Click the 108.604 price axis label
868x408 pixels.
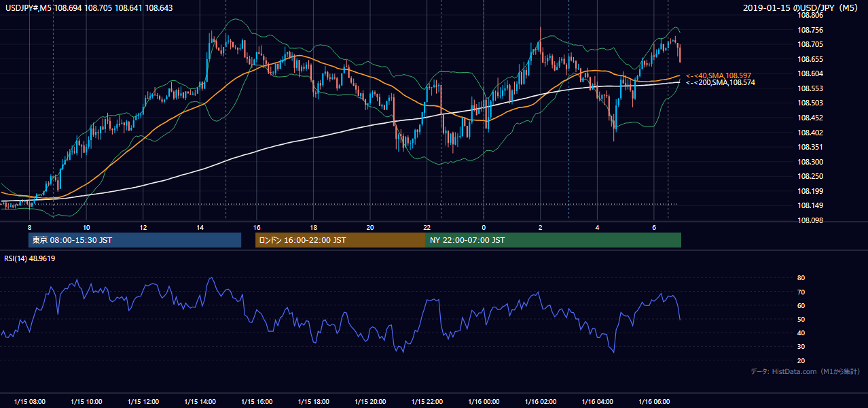810,73
